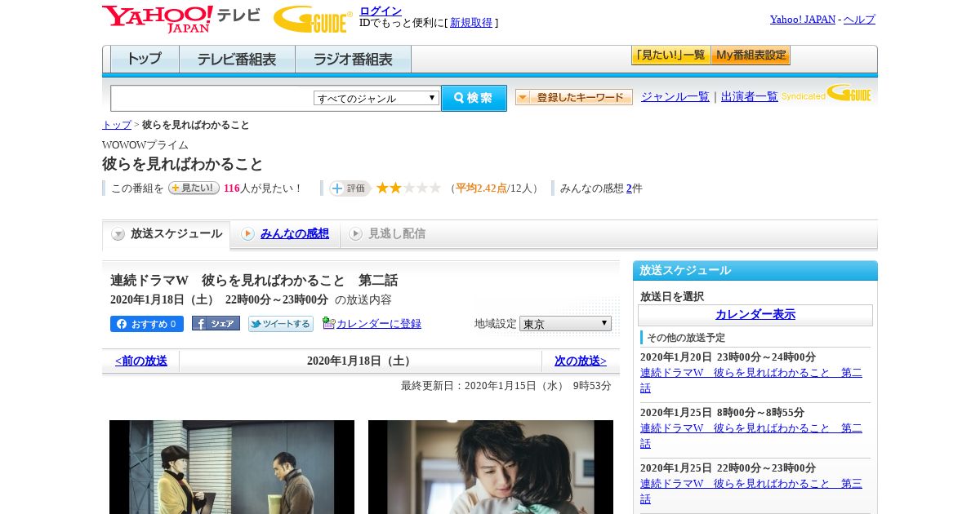The height and width of the screenshot is (514, 980).
Task: Open the テレビ番組表 navigation tab
Action: (237, 60)
